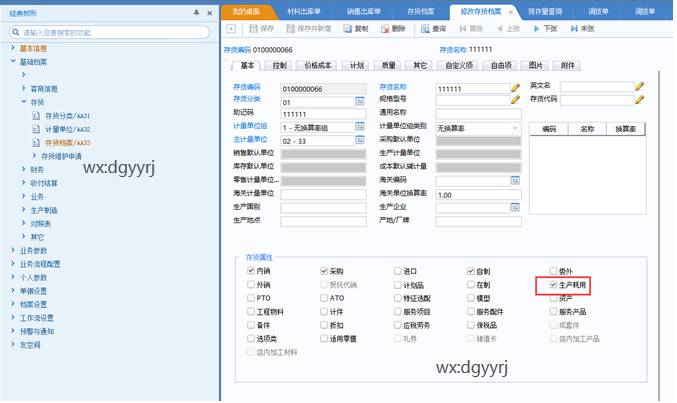This screenshot has height=403, width=677.
Task: Click the pencil icon beside 存货名称
Action: (516, 88)
